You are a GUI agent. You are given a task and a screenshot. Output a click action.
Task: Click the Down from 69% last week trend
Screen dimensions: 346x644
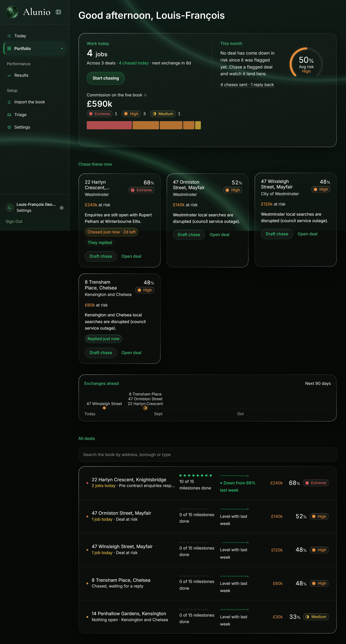coord(238,487)
